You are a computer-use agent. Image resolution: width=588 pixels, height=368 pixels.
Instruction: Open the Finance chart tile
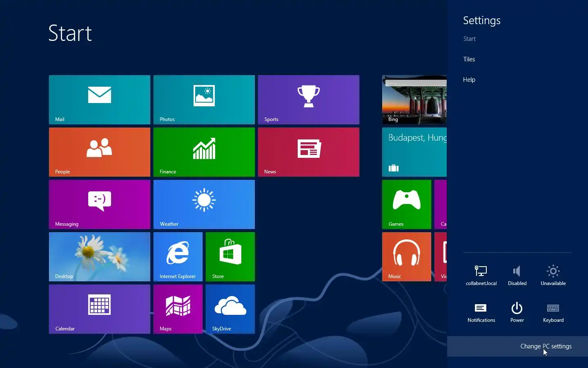[x=204, y=152]
